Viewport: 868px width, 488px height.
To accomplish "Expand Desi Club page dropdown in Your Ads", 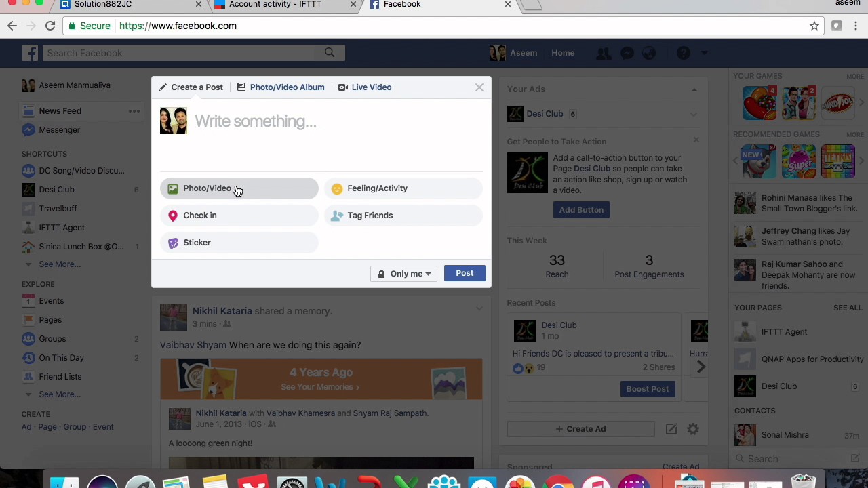I will (x=693, y=115).
